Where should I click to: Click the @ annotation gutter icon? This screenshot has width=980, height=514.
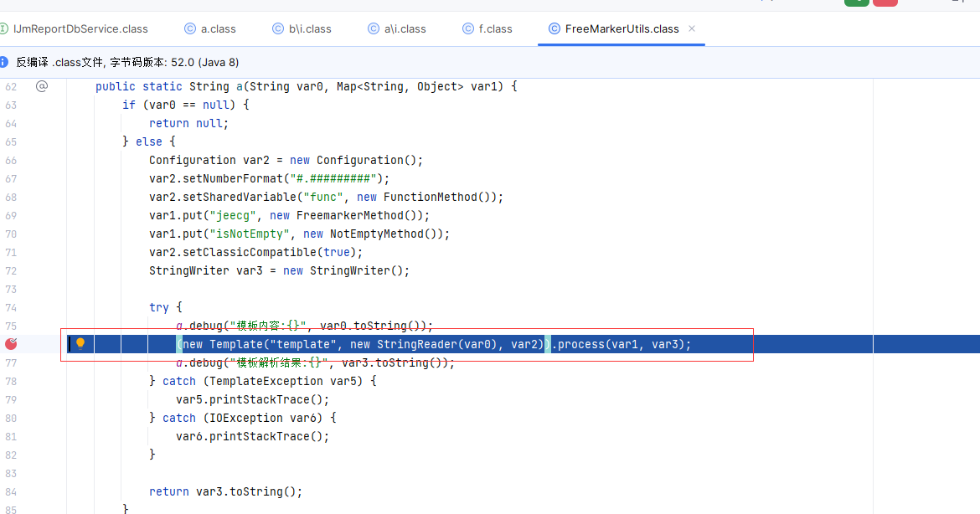pyautogui.click(x=42, y=86)
